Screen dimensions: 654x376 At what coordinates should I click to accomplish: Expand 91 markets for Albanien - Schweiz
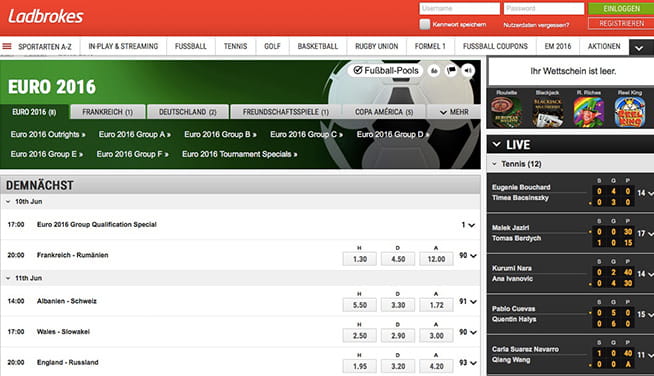(468, 301)
